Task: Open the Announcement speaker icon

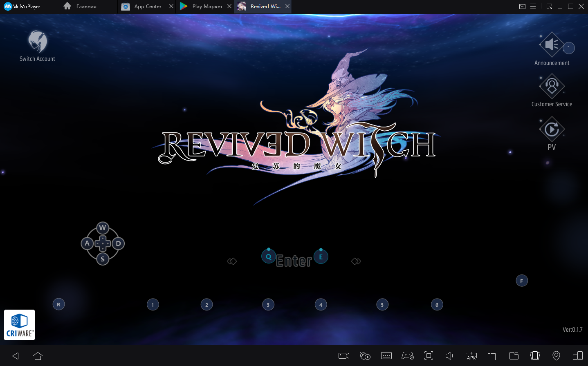Action: pyautogui.click(x=551, y=45)
